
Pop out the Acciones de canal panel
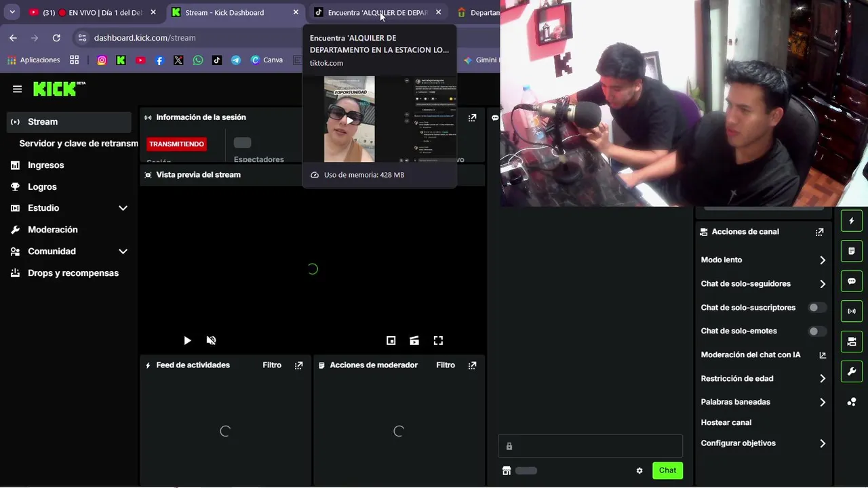pos(819,232)
